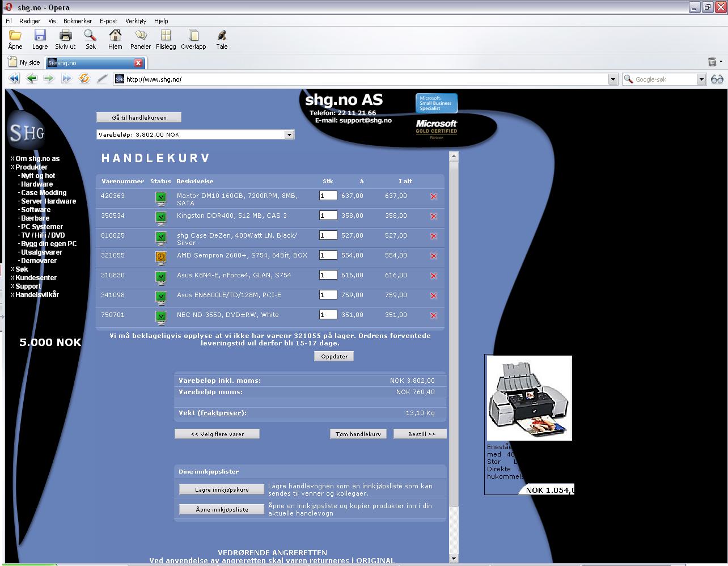This screenshot has width=728, height=566.
Task: Open the Verktøy menu
Action: (x=136, y=21)
